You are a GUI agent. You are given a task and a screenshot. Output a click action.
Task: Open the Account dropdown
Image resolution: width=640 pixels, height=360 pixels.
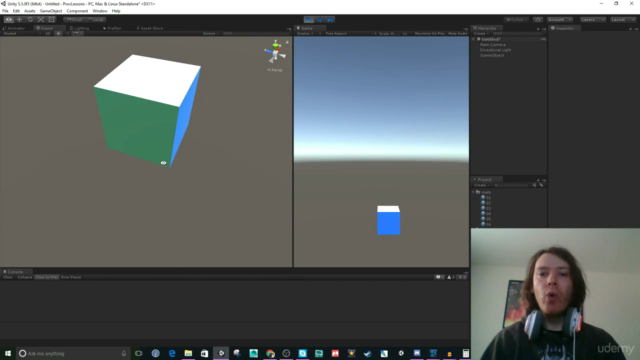point(560,20)
